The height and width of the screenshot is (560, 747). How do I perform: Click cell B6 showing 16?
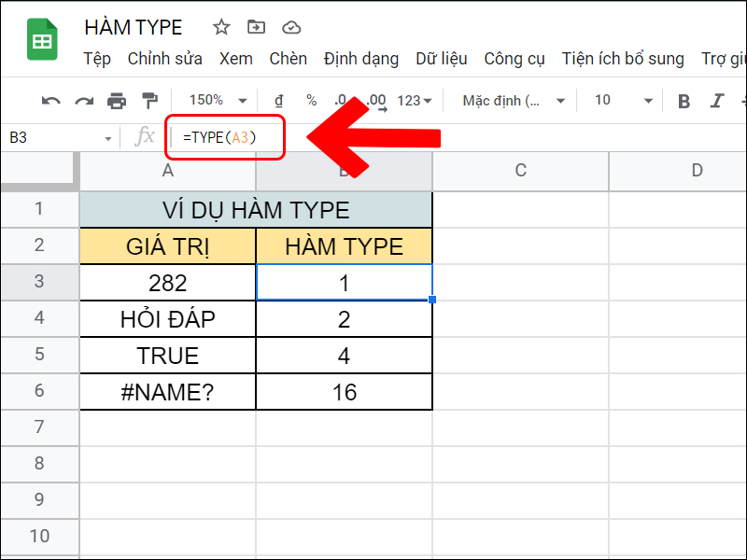point(344,391)
